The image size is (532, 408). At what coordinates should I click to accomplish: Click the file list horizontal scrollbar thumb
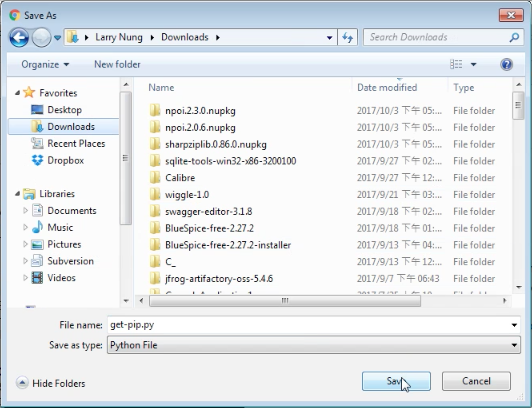[285, 300]
